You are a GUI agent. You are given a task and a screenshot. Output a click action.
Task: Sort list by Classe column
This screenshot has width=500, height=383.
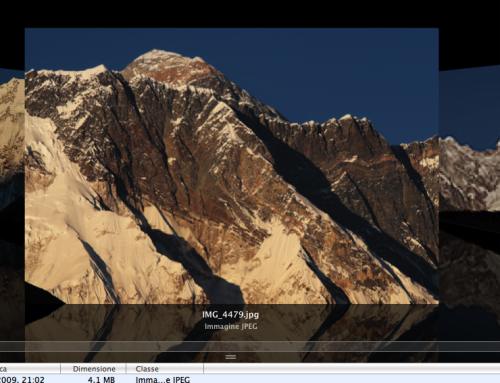click(165, 369)
